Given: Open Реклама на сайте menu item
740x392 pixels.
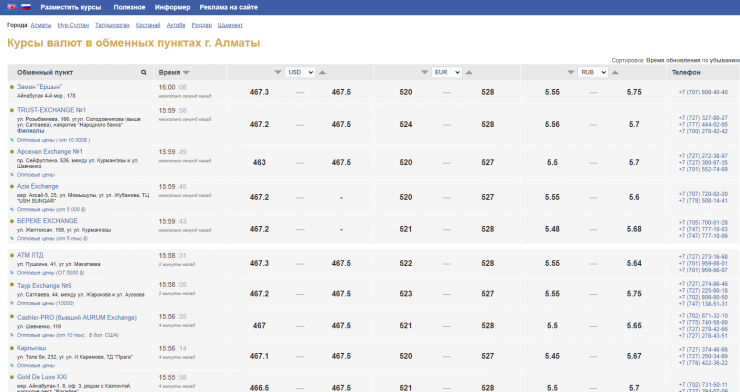Looking at the screenshot, I should click(228, 7).
